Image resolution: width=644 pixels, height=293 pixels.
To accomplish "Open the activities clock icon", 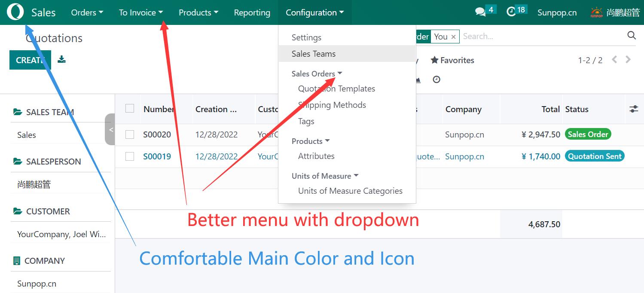I will [x=511, y=12].
